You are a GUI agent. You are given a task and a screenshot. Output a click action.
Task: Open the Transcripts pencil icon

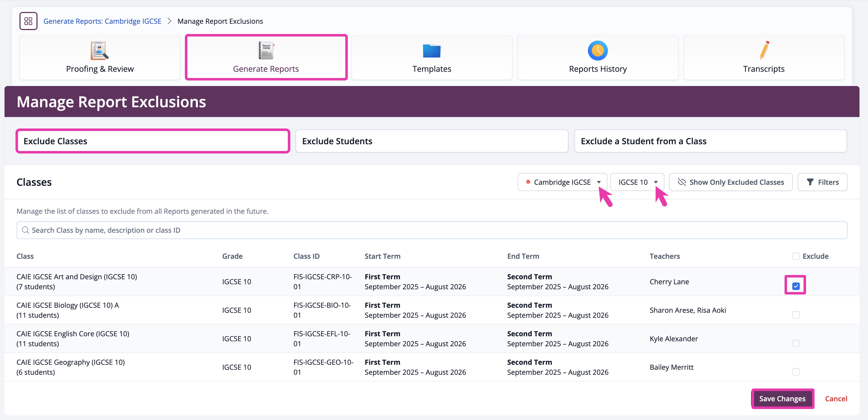click(764, 50)
